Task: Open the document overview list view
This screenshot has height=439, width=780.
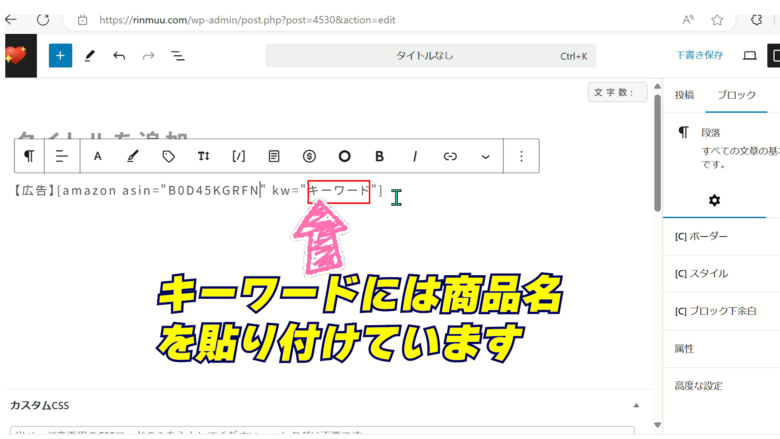Action: click(178, 56)
